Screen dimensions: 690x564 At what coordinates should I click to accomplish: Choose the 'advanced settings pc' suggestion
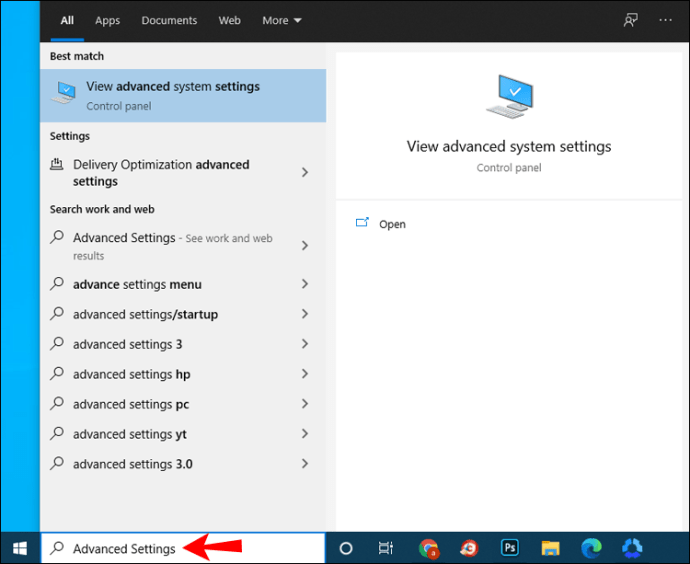click(x=131, y=404)
